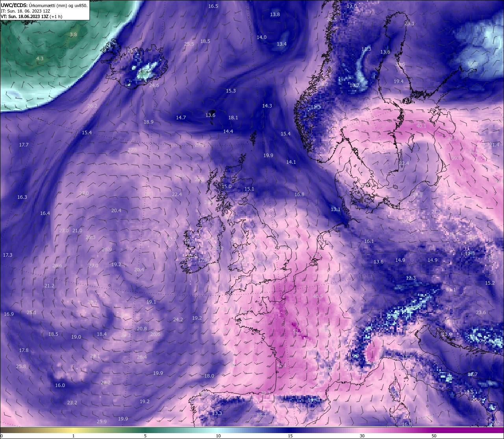Image resolution: width=504 pixels, height=439 pixels.
Task: Click the colour scale label 10
Action: tap(218, 436)
